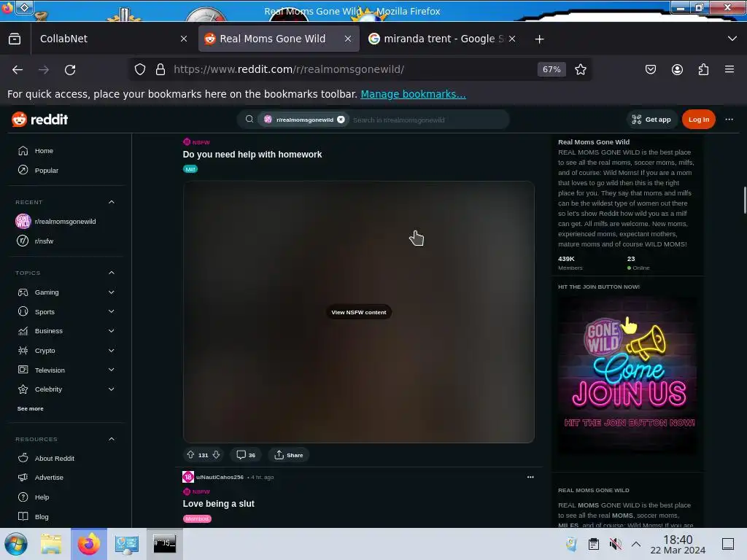Click the show desktop button
747x560 pixels.
click(x=727, y=544)
